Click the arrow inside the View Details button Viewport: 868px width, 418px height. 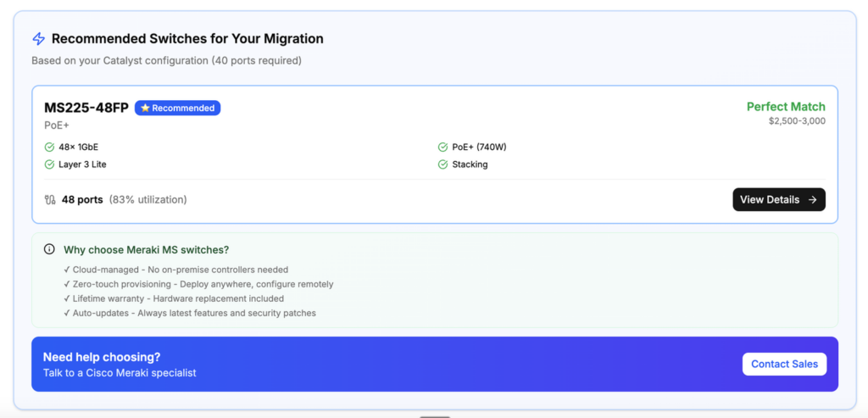812,200
